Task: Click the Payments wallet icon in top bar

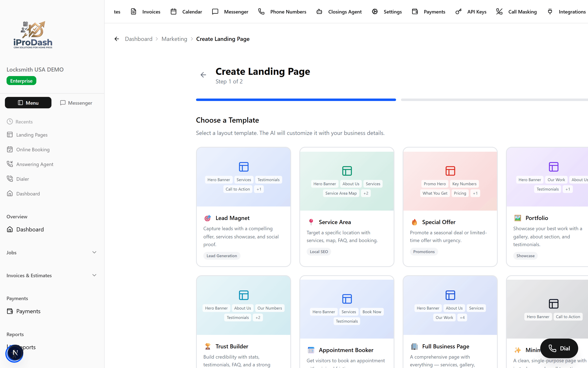Action: (415, 11)
